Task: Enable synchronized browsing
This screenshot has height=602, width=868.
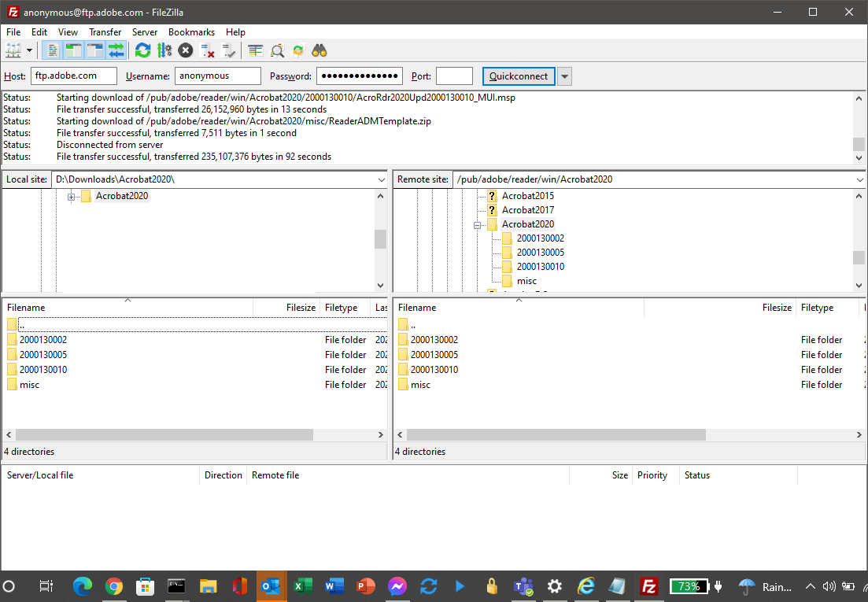Action: tap(297, 50)
